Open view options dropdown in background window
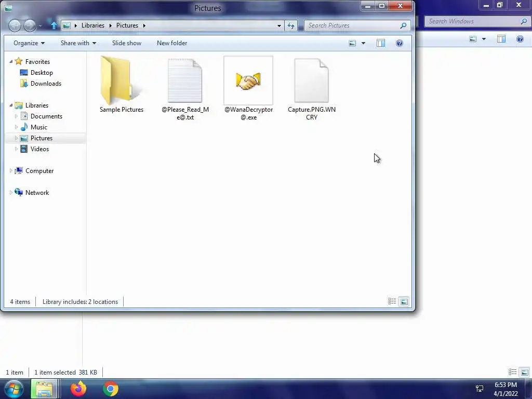Image resolution: width=532 pixels, height=399 pixels. (484, 39)
